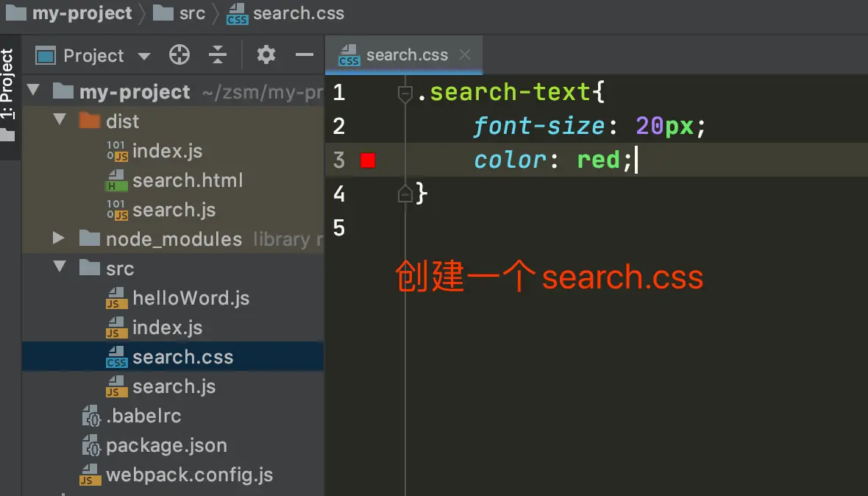Click the json file icon beside package.json
Screen dimensions: 868x496
coord(90,446)
